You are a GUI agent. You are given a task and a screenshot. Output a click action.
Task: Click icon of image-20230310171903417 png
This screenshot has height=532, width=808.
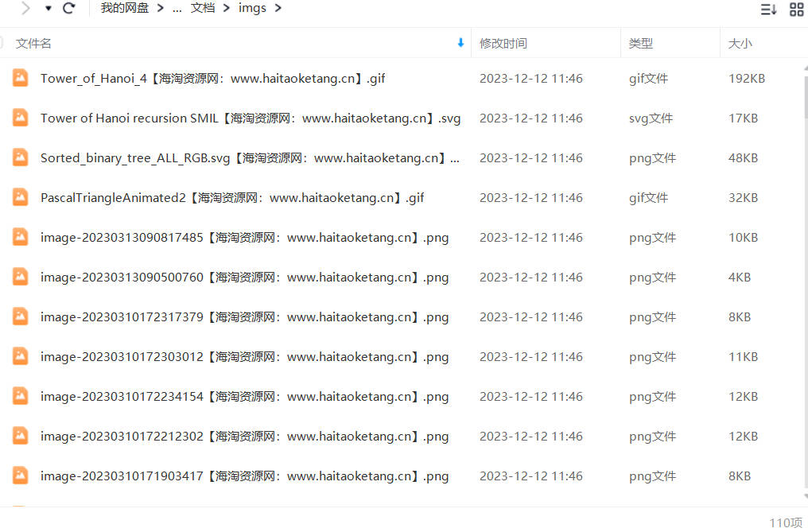click(20, 475)
